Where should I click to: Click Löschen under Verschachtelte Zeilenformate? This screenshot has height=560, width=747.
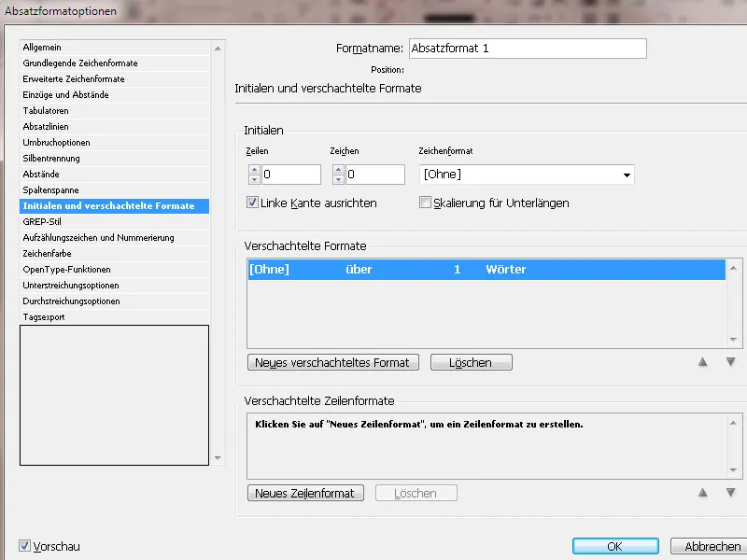click(x=416, y=493)
